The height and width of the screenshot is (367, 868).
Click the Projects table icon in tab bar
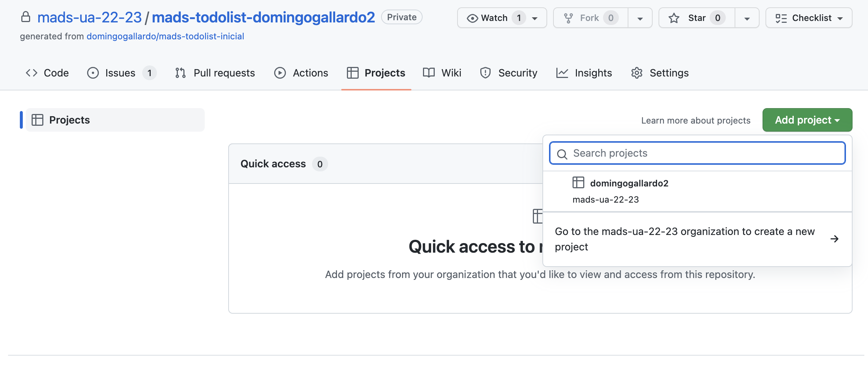352,73
